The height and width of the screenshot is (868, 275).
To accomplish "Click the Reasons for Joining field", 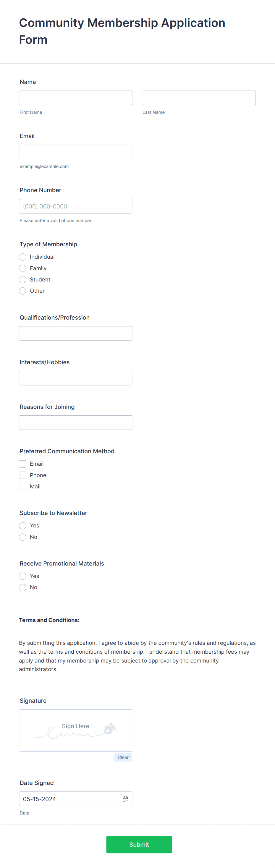I will [x=75, y=422].
